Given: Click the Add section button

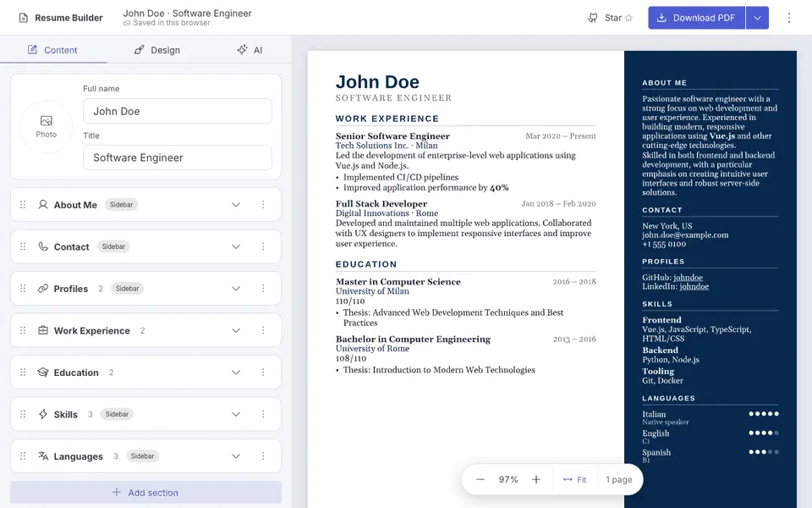Looking at the screenshot, I should click(x=146, y=493).
